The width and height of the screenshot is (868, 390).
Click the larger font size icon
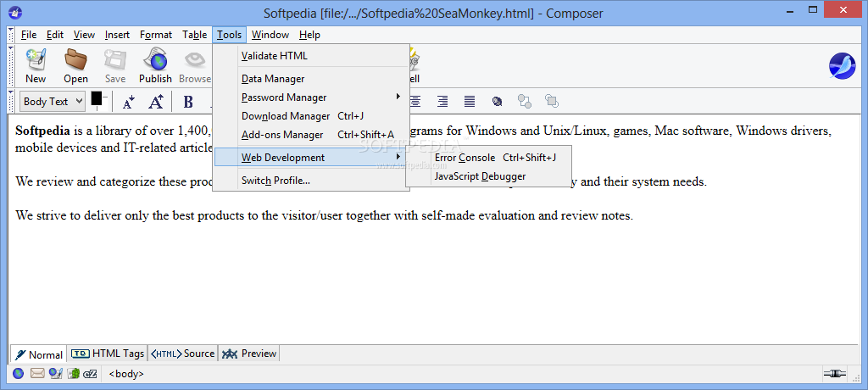click(x=156, y=102)
